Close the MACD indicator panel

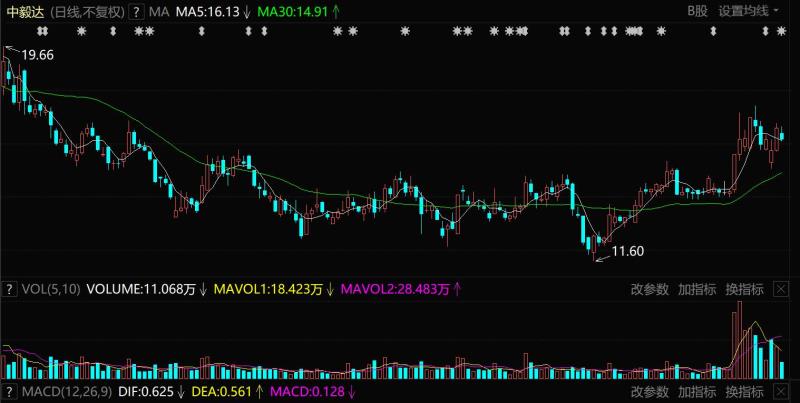point(782,392)
